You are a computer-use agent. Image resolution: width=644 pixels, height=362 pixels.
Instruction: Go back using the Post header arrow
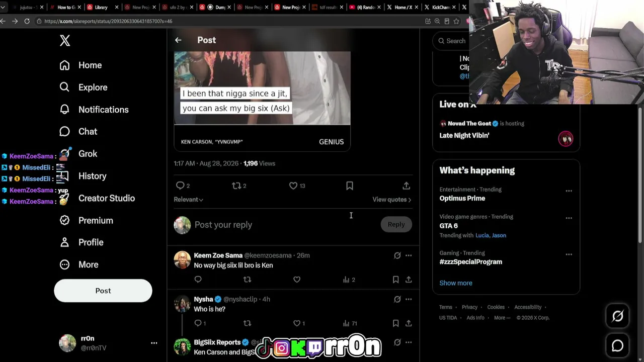pyautogui.click(x=178, y=40)
